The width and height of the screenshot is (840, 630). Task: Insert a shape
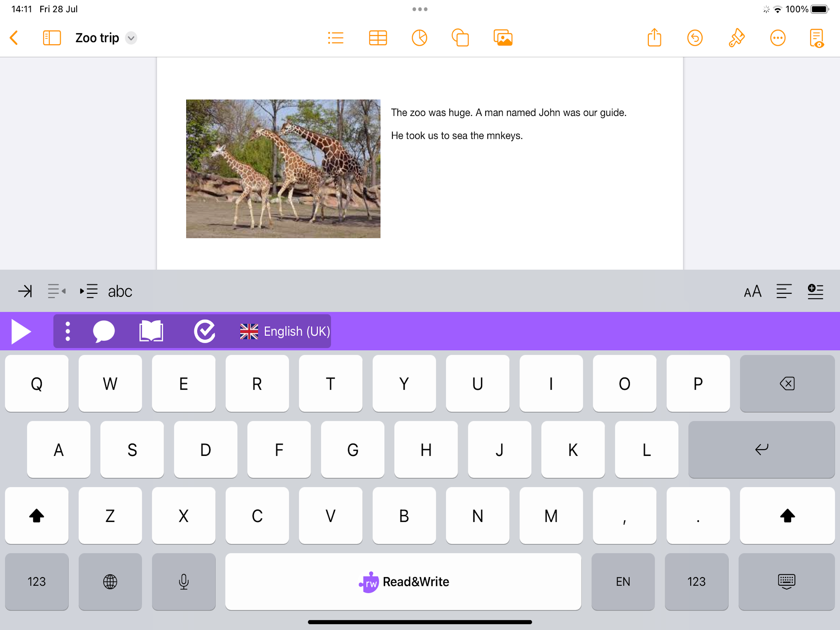pyautogui.click(x=460, y=38)
